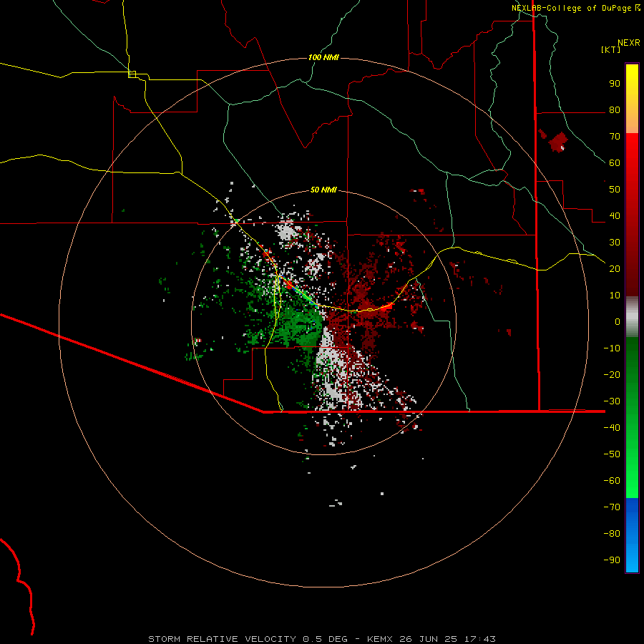Click the NEXR label above the scale
The image size is (644, 644).
[x=629, y=43]
